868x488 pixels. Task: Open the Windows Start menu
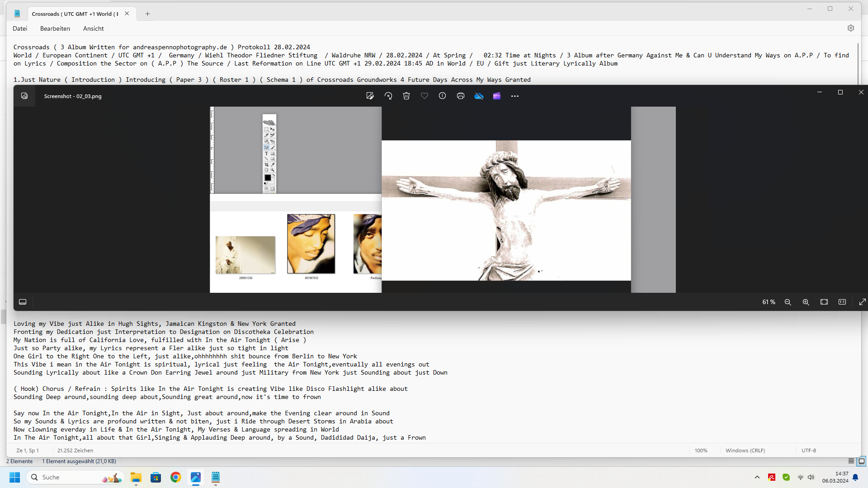point(15,478)
